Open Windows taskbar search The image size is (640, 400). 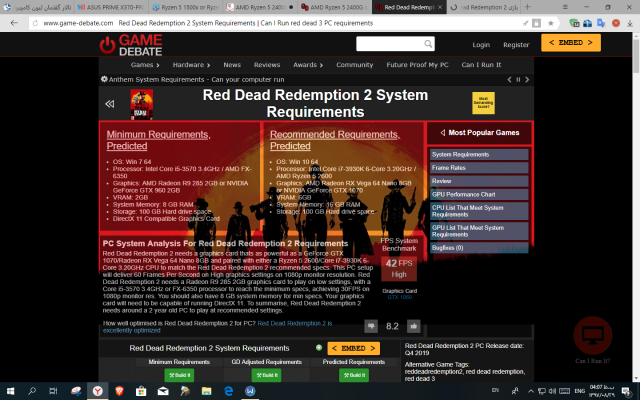tap(32, 391)
